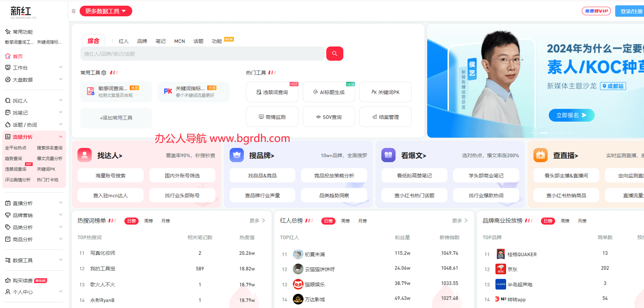Click the active banner carousel indicator
The image size is (644, 308).
click(x=543, y=133)
